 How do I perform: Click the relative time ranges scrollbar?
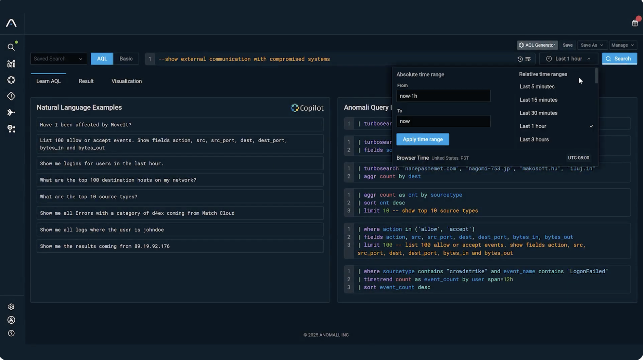point(596,76)
